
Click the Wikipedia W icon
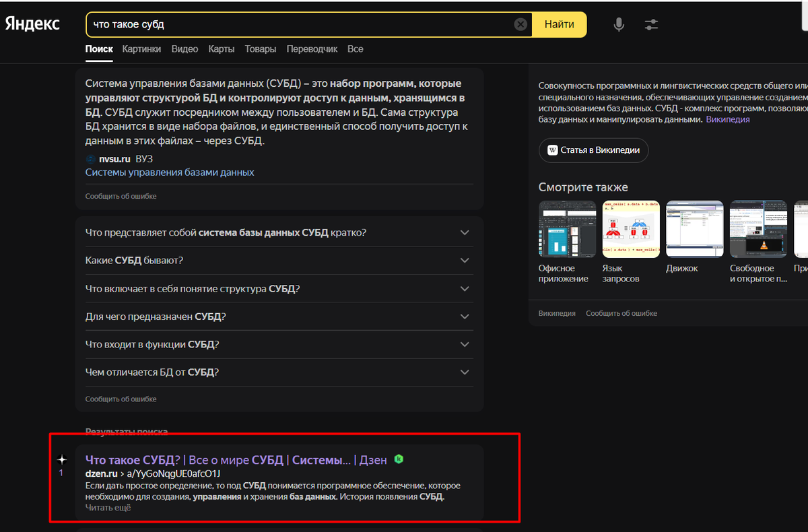tap(553, 150)
